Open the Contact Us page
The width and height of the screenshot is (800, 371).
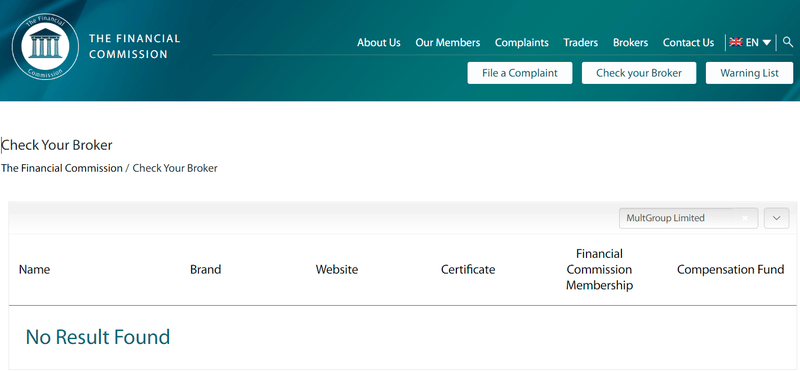[688, 43]
